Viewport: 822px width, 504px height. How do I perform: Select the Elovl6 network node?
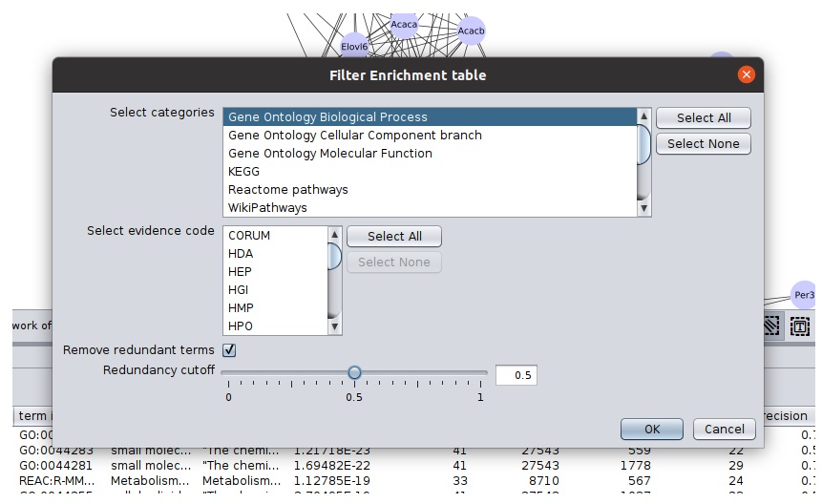pos(354,46)
